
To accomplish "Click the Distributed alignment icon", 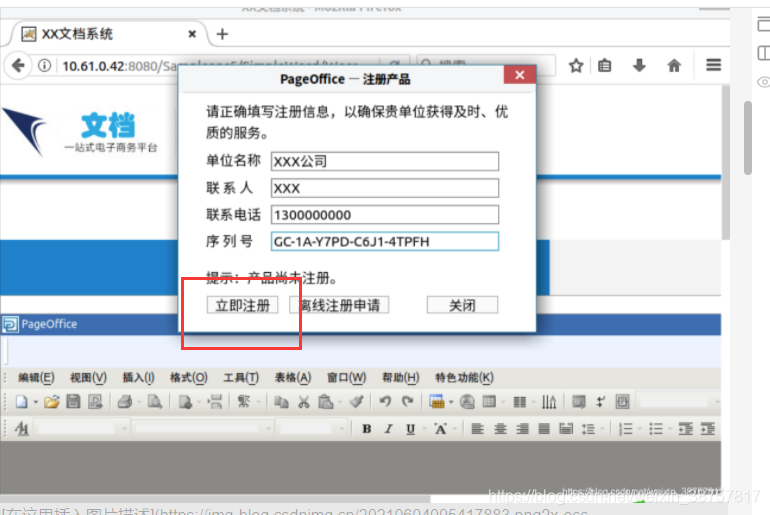I will coord(566,429).
